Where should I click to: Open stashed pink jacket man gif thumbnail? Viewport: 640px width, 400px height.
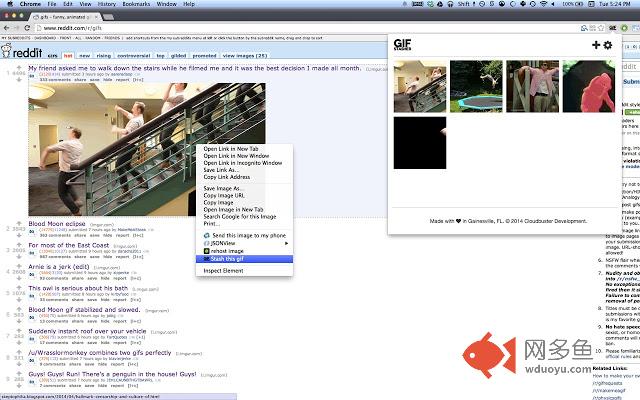pos(533,86)
